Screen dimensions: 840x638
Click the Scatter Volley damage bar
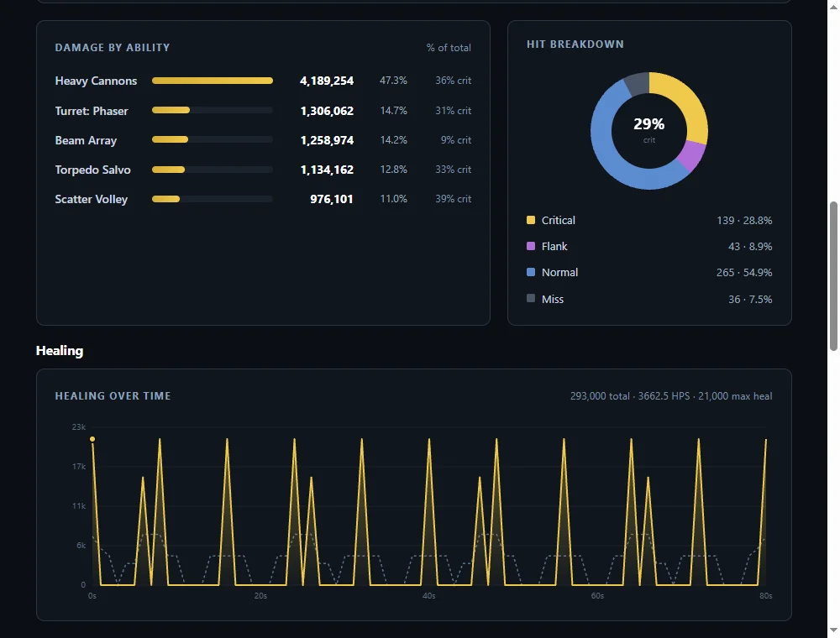tap(213, 199)
